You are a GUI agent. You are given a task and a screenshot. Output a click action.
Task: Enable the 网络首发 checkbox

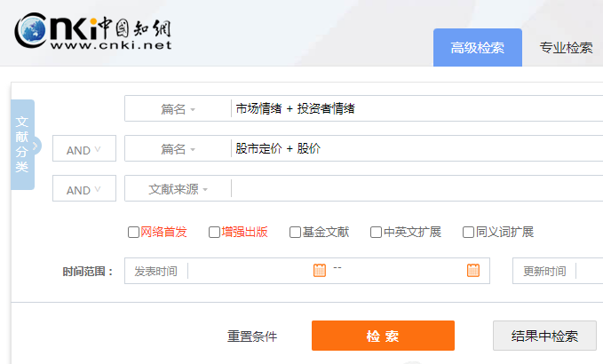point(134,233)
